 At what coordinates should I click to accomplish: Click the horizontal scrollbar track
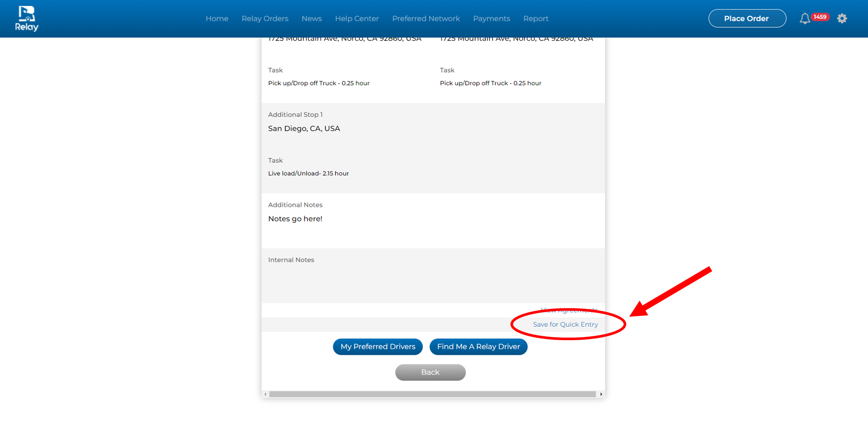point(432,394)
